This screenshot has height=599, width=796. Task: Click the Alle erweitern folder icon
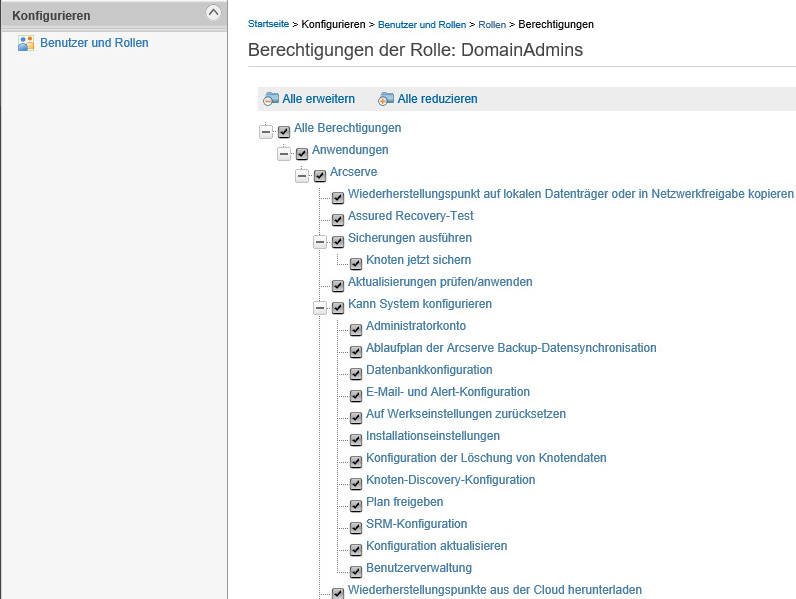[271, 99]
